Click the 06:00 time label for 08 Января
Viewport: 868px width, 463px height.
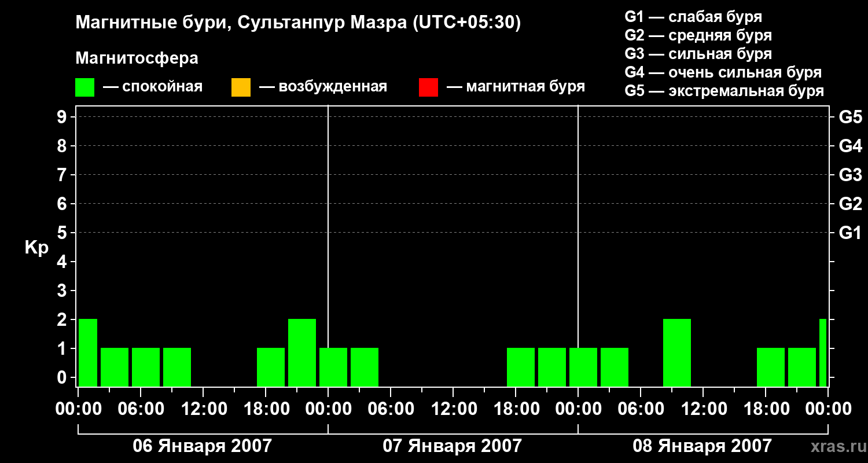[x=641, y=409]
